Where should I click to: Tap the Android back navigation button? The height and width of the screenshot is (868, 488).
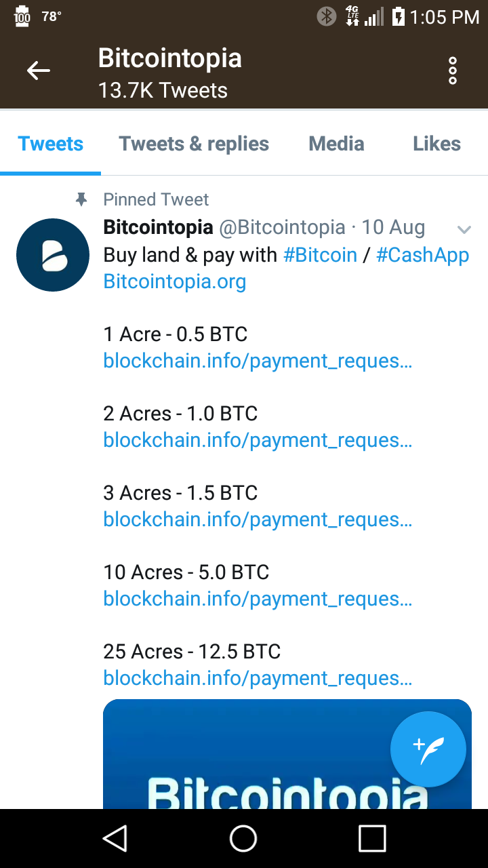[115, 838]
